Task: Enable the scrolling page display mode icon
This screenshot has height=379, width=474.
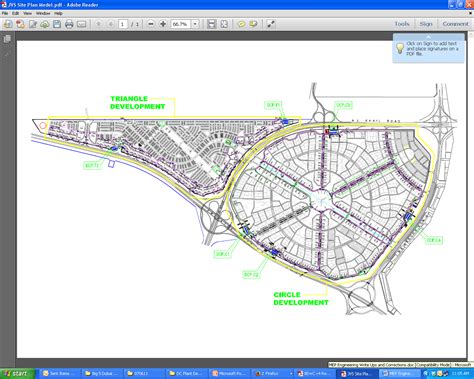Action: click(211, 24)
